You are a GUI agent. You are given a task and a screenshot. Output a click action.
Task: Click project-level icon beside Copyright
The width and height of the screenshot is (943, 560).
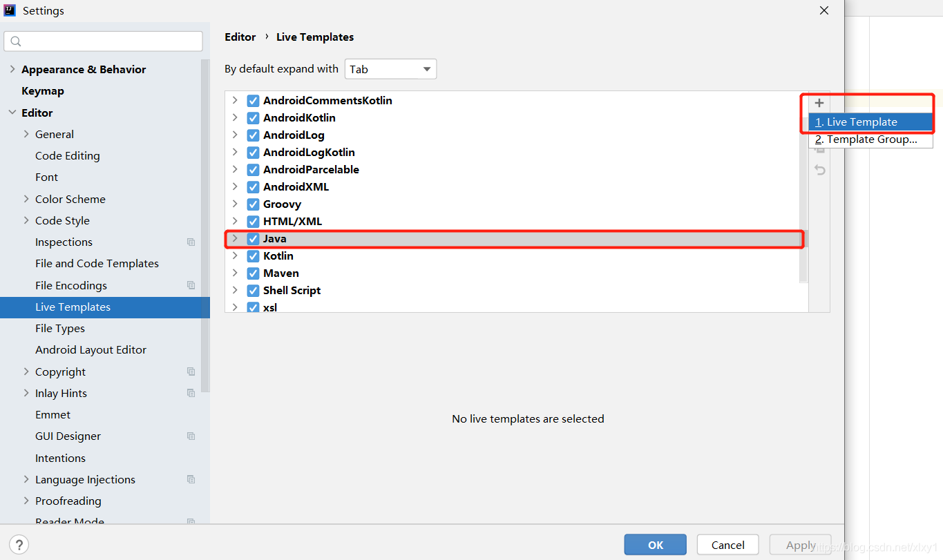tap(191, 371)
